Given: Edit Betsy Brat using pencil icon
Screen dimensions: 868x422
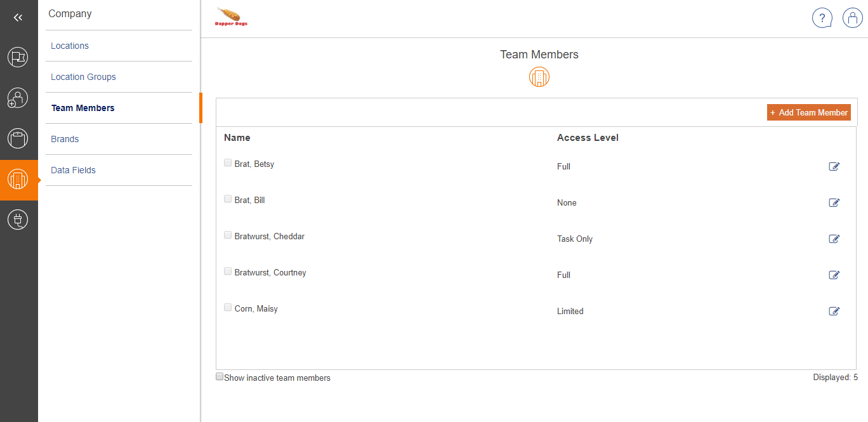Looking at the screenshot, I should click(834, 166).
